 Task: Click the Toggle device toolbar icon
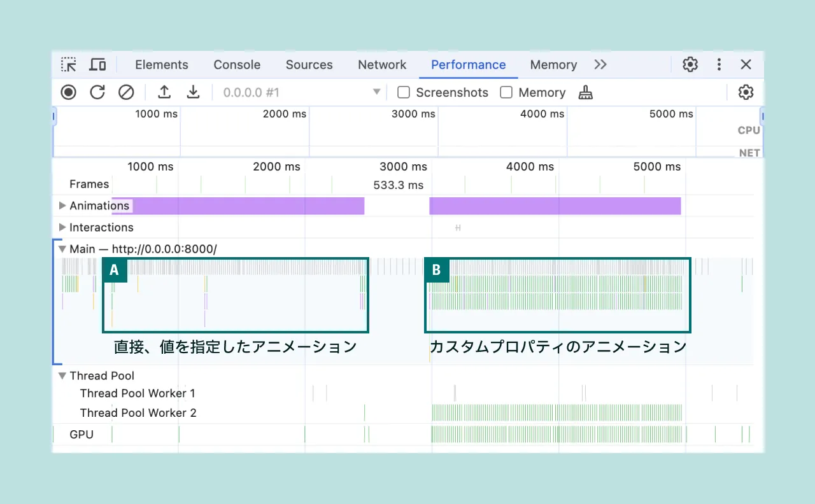click(97, 64)
